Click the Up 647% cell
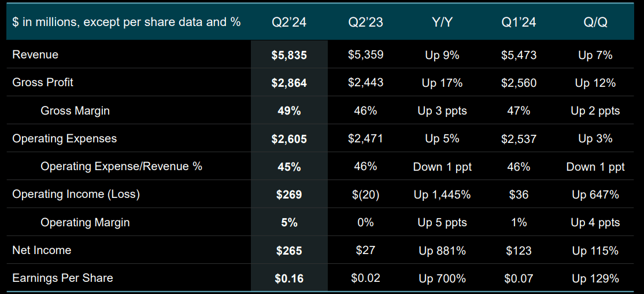The width and height of the screenshot is (644, 294). click(595, 194)
